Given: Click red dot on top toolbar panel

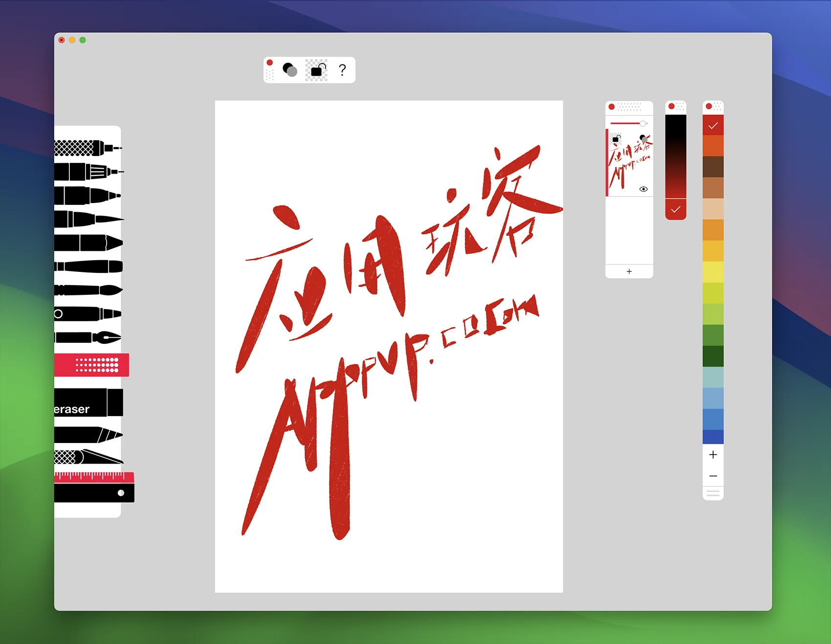Looking at the screenshot, I should click(x=269, y=63).
